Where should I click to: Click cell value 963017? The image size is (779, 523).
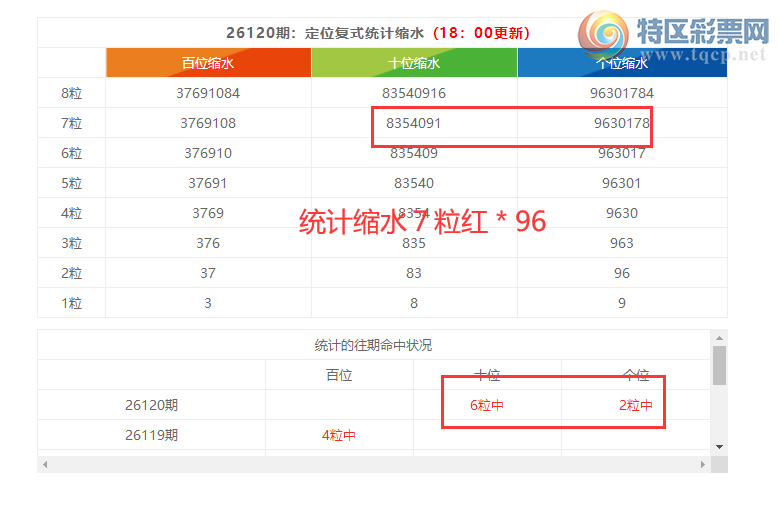622,153
